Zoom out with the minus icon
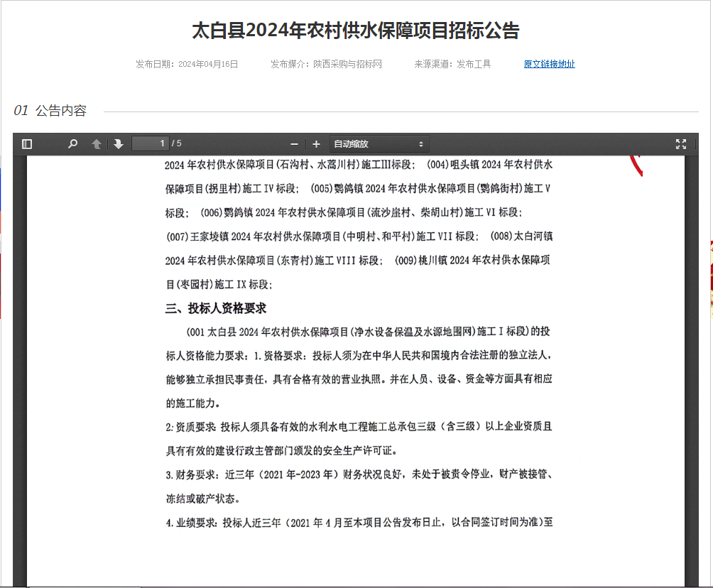Screen dimensions: 713x588 [294, 144]
